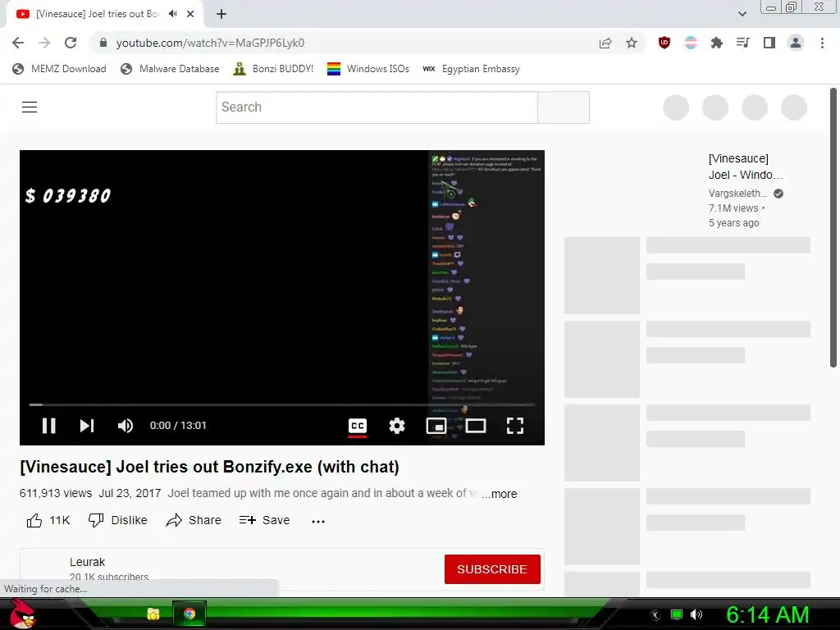Open a new browser tab

[x=221, y=14]
